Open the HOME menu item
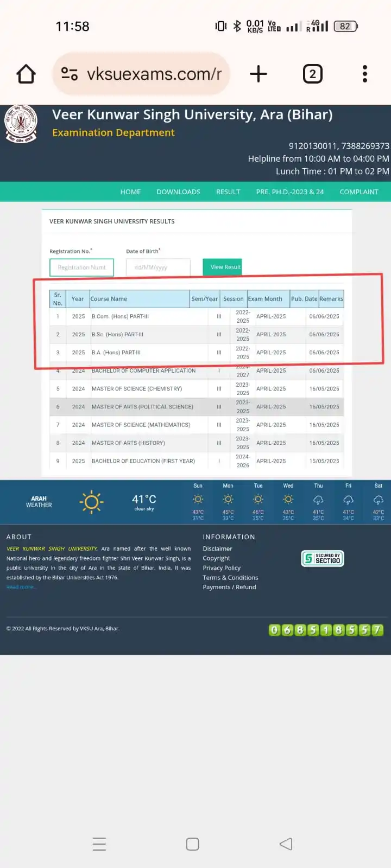The width and height of the screenshot is (391, 868). [x=130, y=192]
